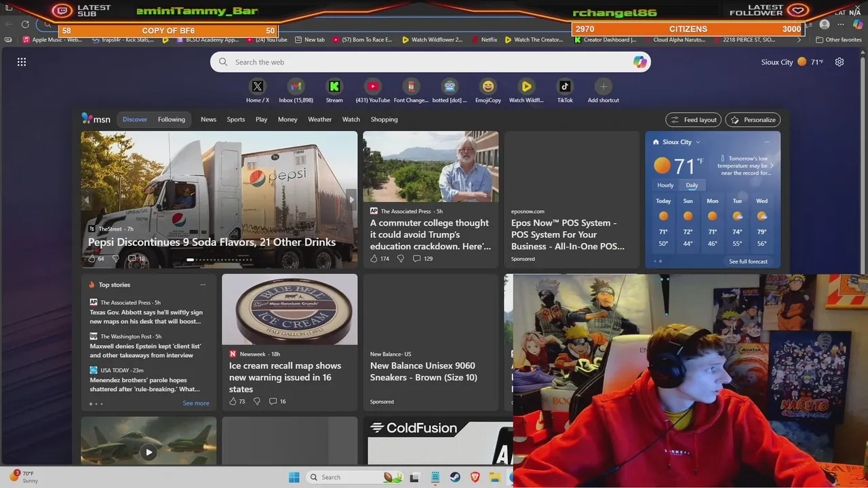Go to previous carousel slide arrow
Viewport: 868px width, 488px height.
click(87, 200)
